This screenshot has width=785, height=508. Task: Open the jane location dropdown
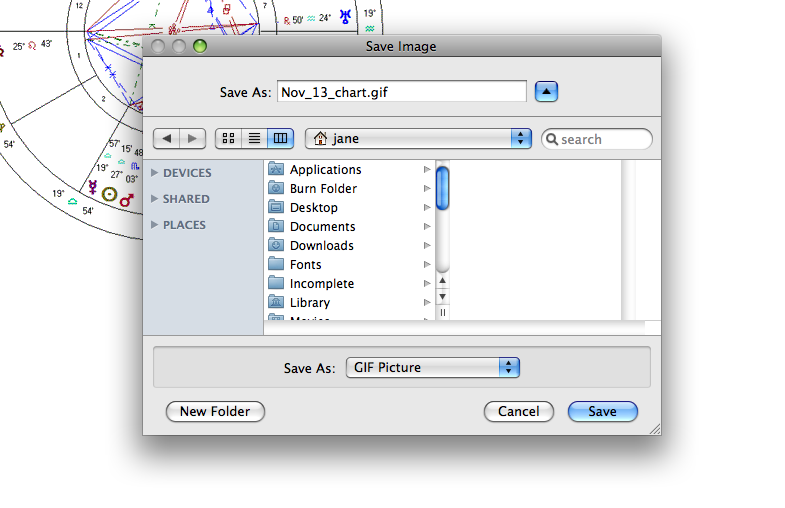coord(418,139)
